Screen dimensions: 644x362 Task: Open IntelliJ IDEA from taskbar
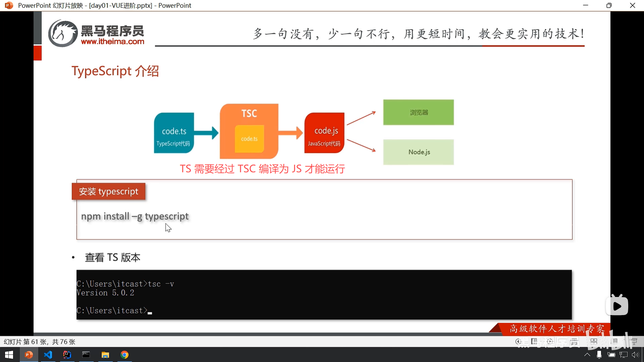tap(67, 355)
